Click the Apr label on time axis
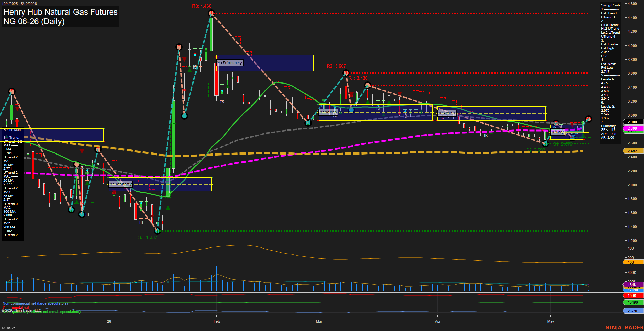The image size is (644, 331). tap(438, 321)
